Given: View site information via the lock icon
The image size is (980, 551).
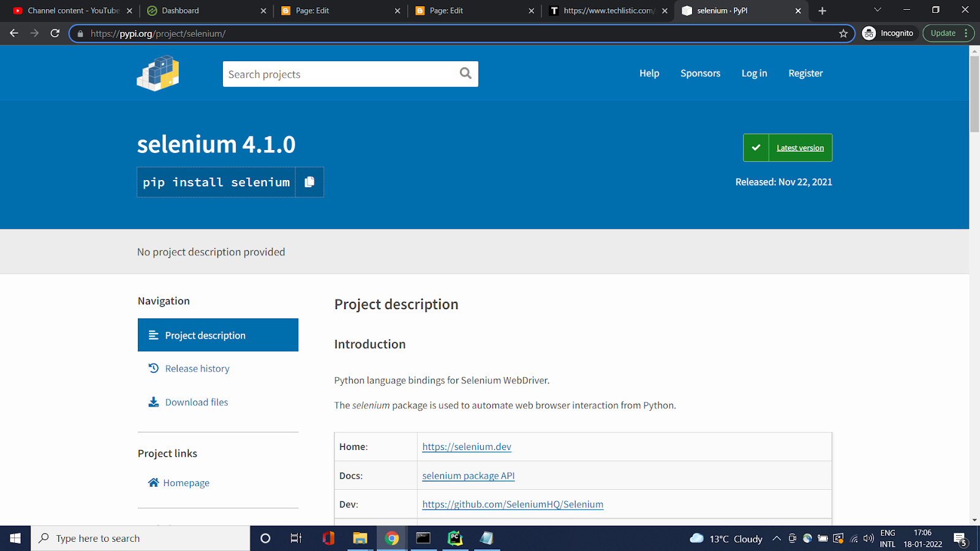Looking at the screenshot, I should 80,34.
